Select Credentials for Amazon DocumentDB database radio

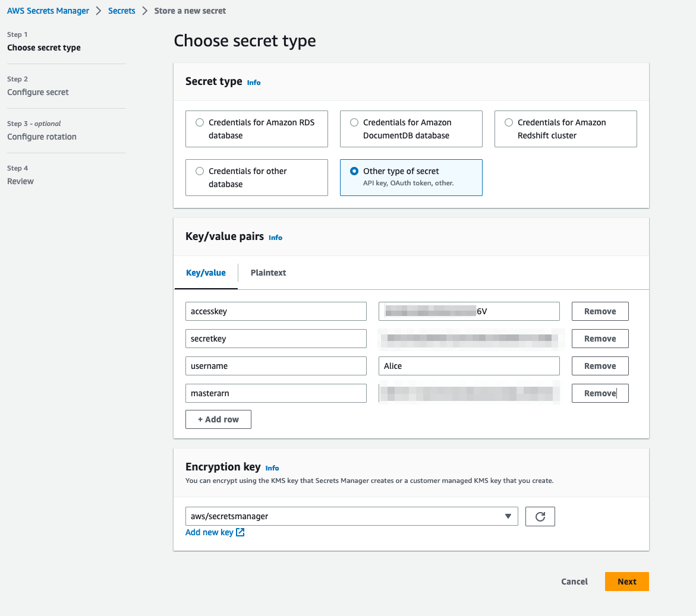[x=354, y=122]
